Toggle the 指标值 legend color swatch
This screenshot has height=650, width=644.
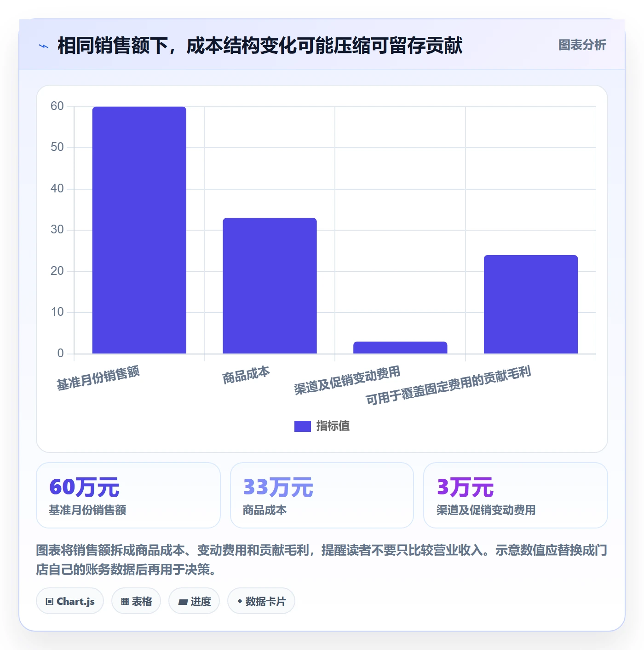302,426
